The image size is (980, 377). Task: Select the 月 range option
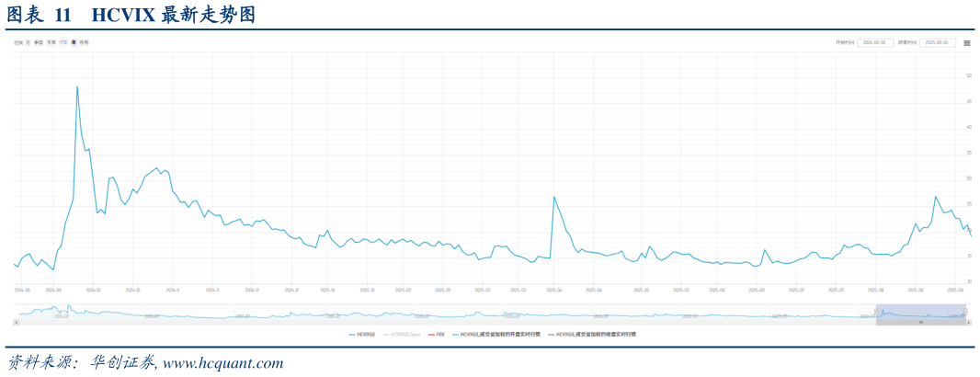tap(28, 43)
